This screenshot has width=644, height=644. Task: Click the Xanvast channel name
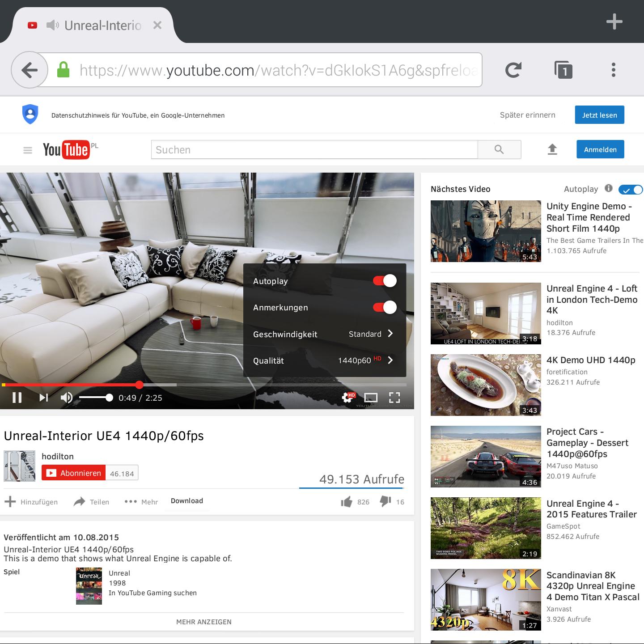559,609
